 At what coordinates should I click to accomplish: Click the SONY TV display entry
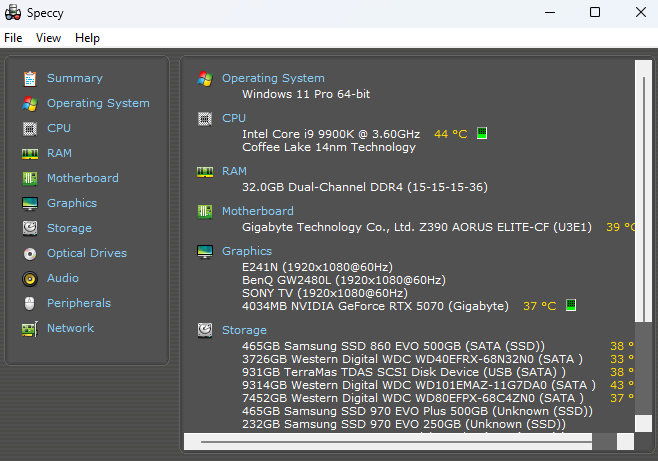coord(325,293)
